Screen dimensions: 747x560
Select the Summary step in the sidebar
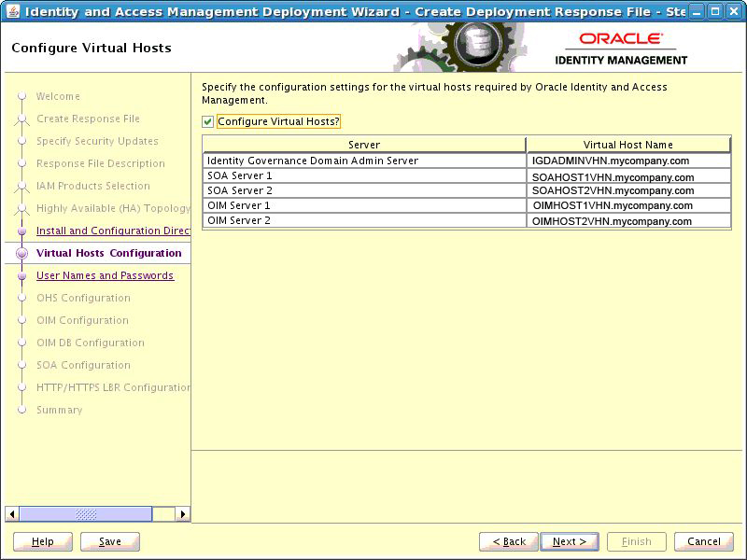click(x=60, y=410)
